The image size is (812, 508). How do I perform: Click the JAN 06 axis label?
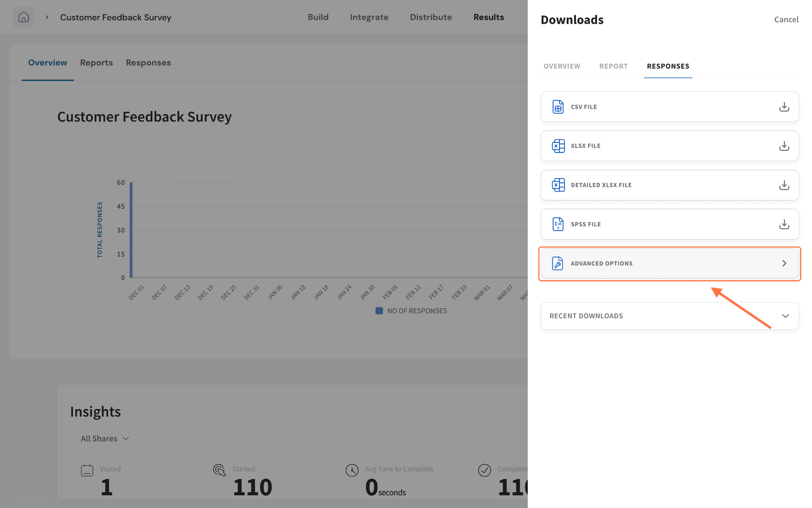pos(274,292)
